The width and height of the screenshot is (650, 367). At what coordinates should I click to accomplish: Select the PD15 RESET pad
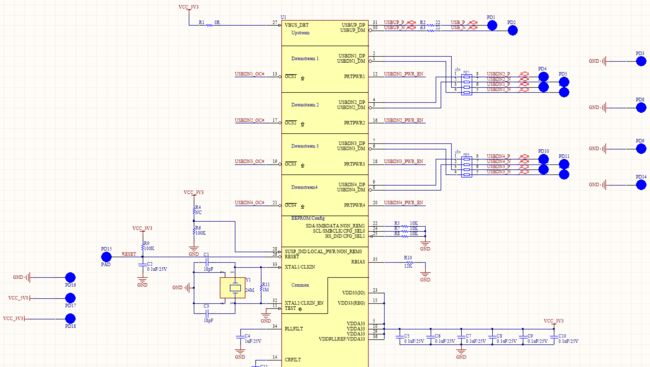click(x=107, y=257)
